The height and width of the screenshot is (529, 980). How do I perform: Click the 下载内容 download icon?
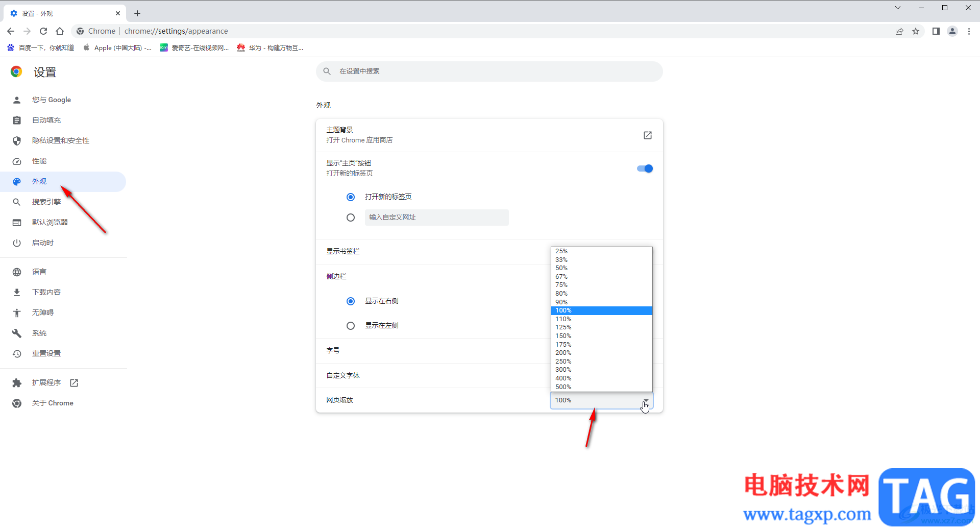(x=17, y=293)
